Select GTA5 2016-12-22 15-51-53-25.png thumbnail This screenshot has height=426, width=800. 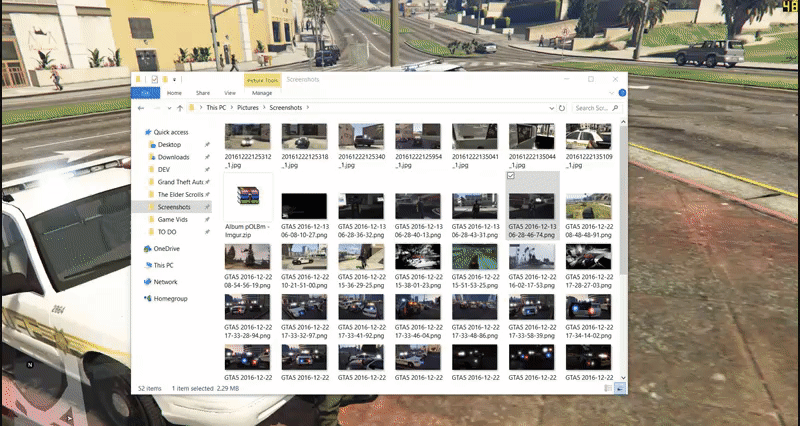[x=475, y=256]
